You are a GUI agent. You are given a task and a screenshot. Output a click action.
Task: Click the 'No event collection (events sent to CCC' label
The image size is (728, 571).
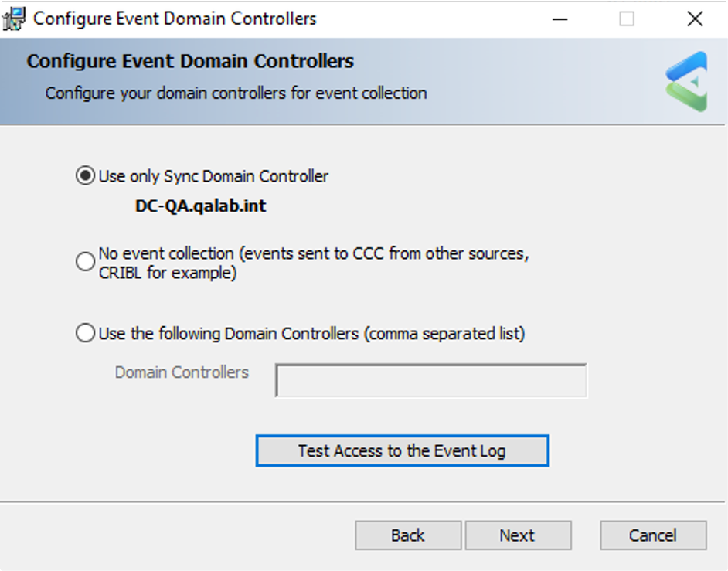pyautogui.click(x=314, y=263)
